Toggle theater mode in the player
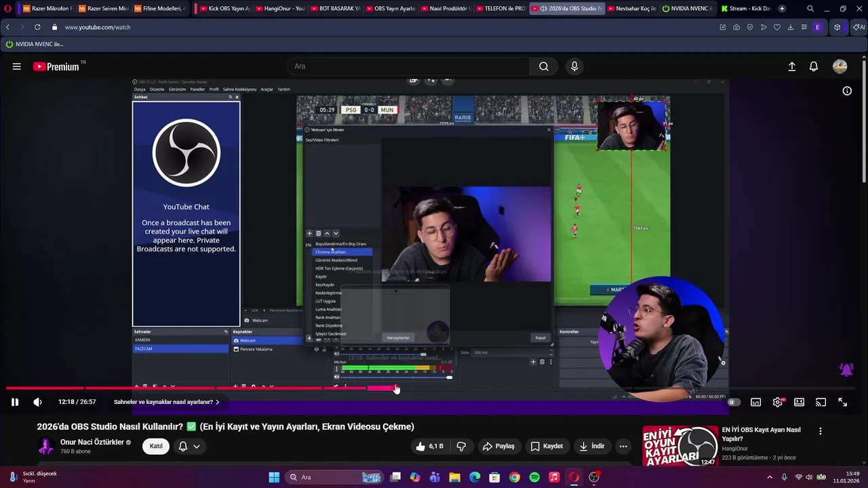Viewport: 868px width, 488px height. click(x=800, y=402)
